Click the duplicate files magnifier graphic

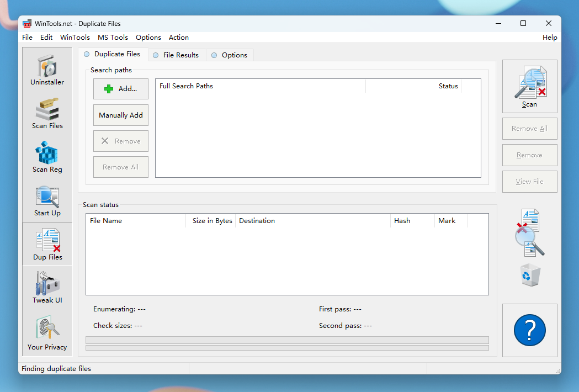(x=530, y=232)
